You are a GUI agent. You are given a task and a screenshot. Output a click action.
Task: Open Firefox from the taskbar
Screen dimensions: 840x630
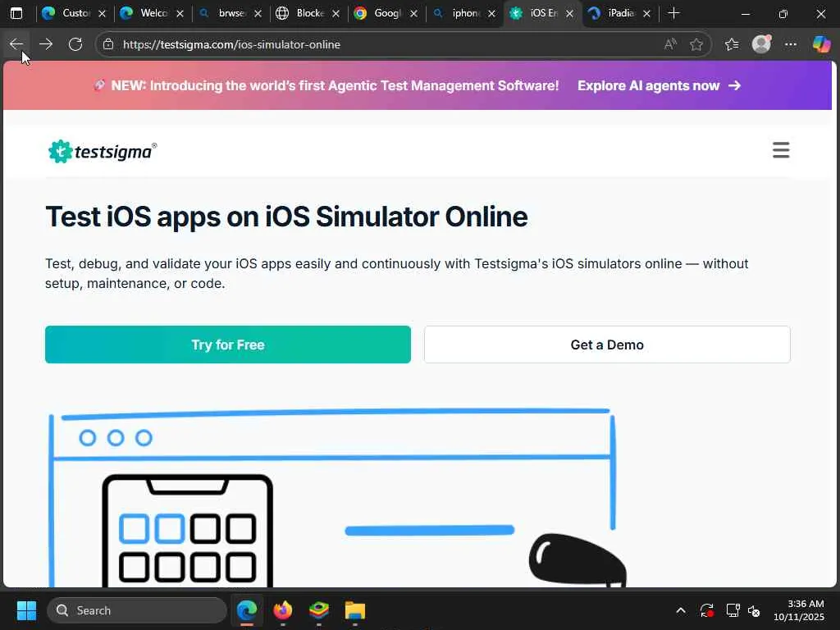tap(283, 610)
